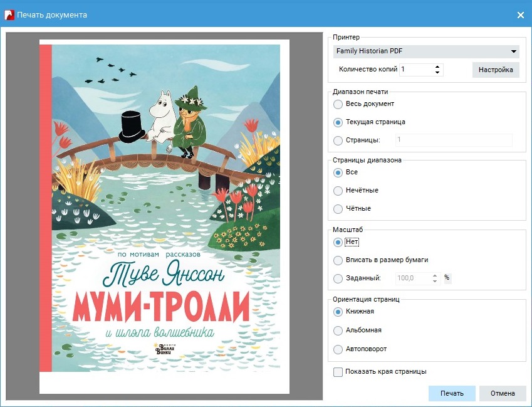Click the pages range input field

click(x=454, y=140)
